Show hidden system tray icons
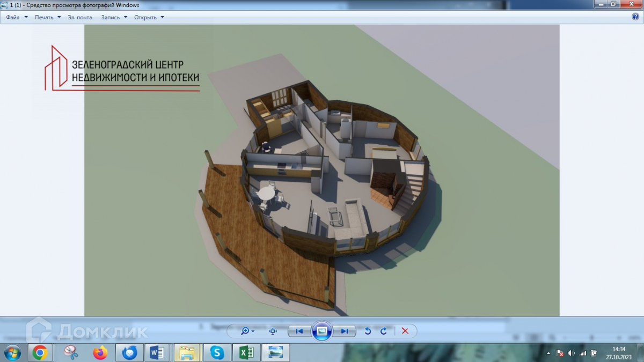Viewport: 644px width, 362px height. pyautogui.click(x=548, y=353)
